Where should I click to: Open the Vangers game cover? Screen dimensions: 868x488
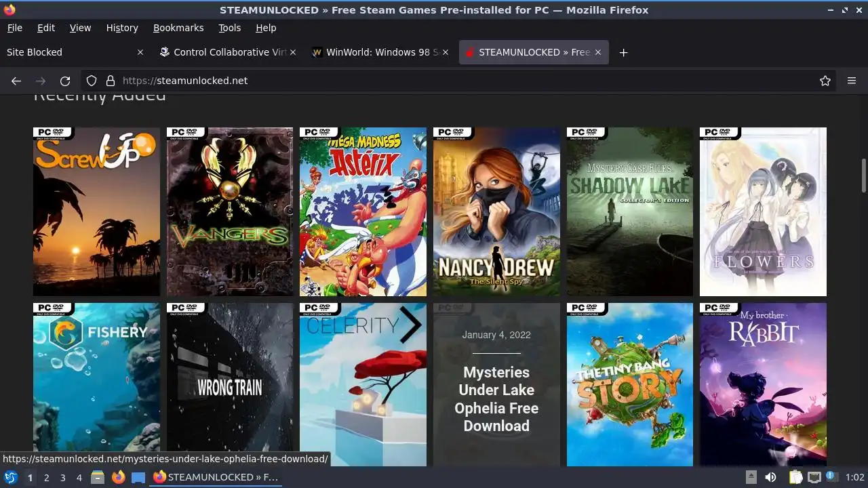coord(230,211)
